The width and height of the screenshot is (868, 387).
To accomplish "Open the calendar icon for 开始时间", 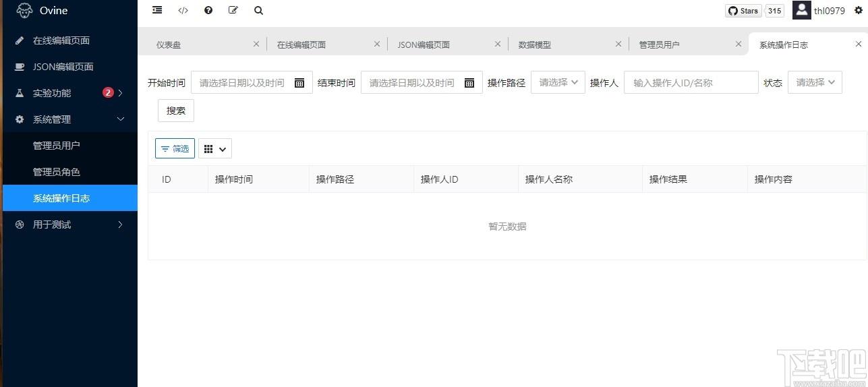I will [299, 83].
